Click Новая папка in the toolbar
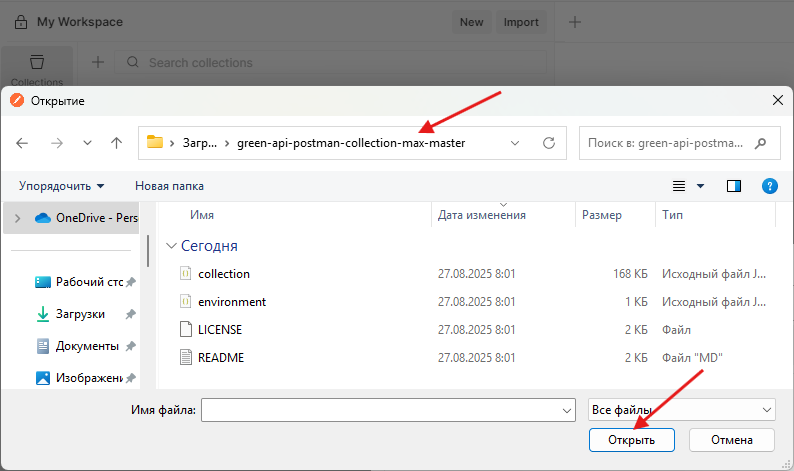 [169, 186]
